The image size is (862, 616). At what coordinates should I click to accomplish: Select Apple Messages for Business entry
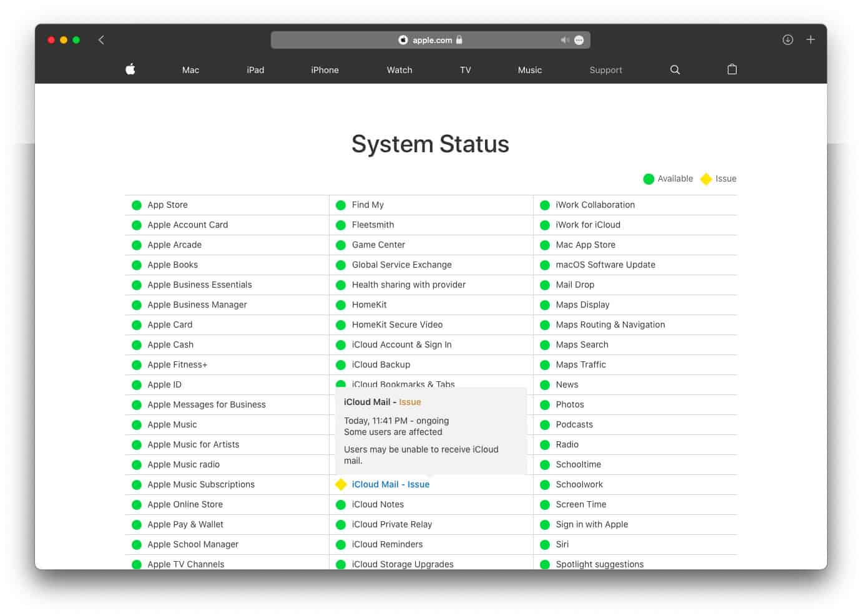[227, 404]
